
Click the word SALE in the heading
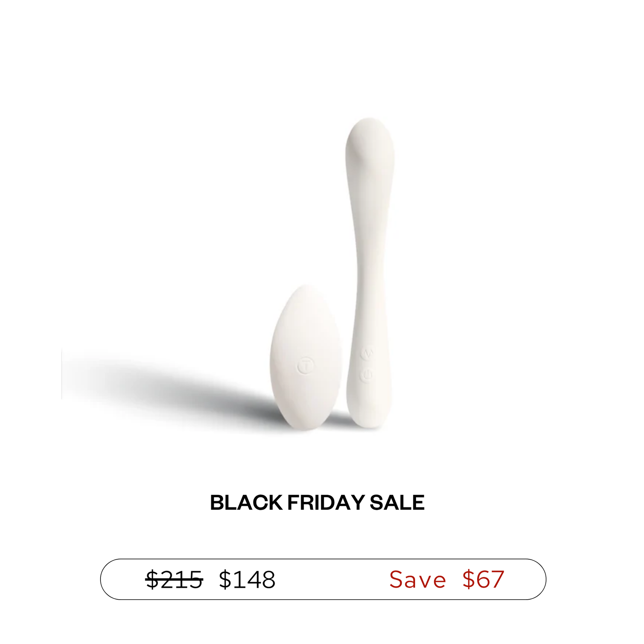coord(397,503)
